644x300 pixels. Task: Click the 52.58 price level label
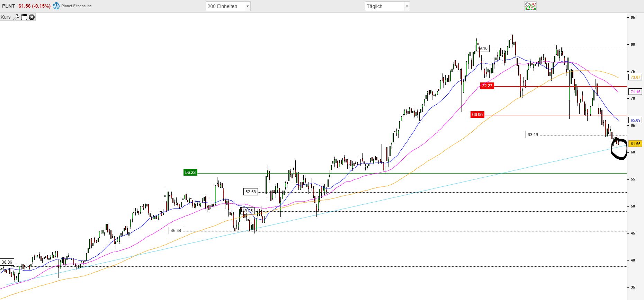(251, 192)
